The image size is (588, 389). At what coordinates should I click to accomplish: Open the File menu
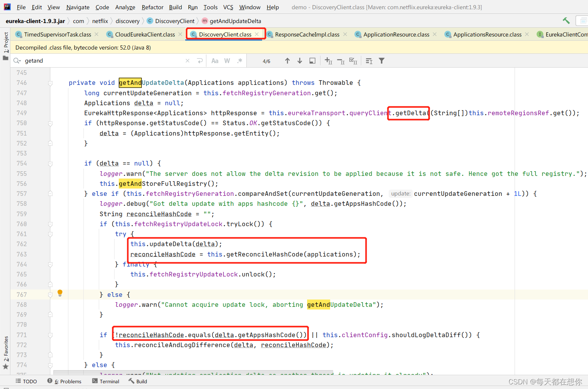point(21,7)
